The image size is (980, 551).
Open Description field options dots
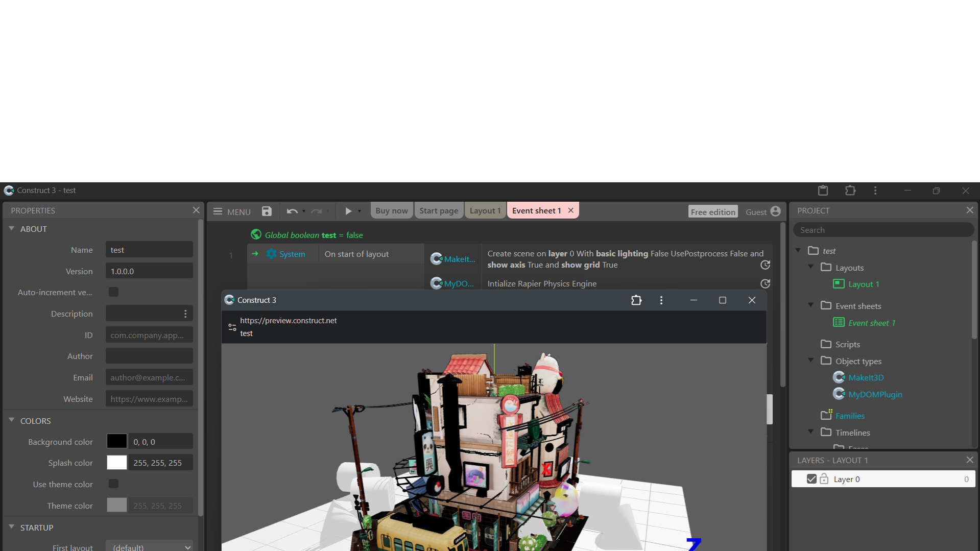(x=185, y=314)
